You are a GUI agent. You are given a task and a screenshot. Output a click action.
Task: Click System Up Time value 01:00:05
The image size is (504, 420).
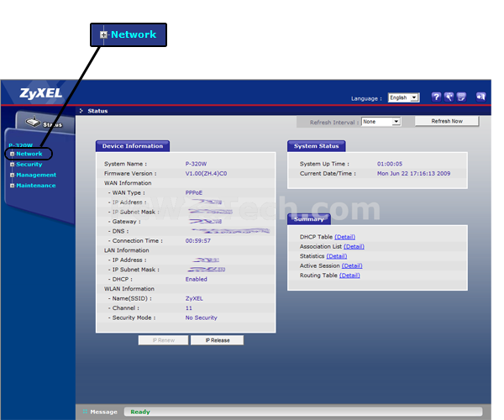tap(390, 164)
